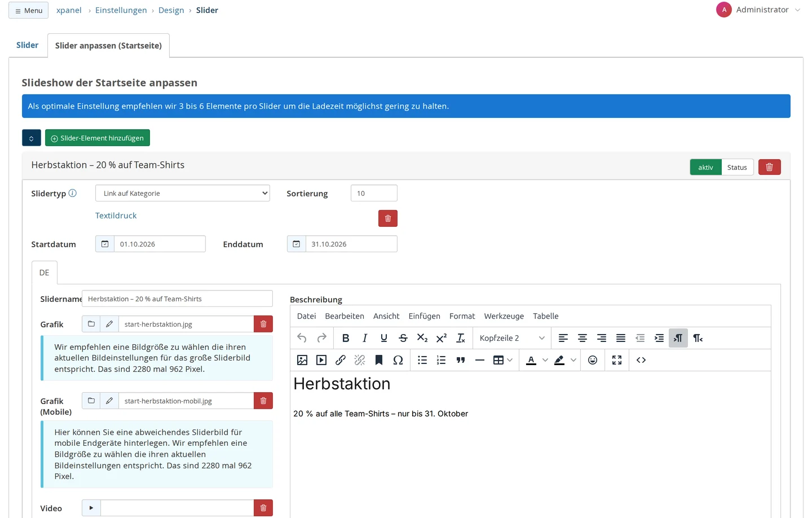The height and width of the screenshot is (518, 812).
Task: Create bullet list
Action: [422, 360]
